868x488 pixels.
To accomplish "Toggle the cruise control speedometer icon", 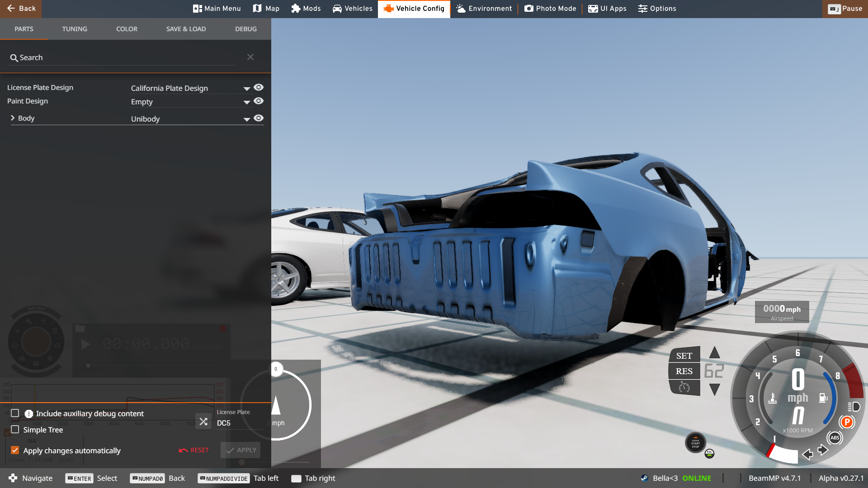I will coord(684,387).
